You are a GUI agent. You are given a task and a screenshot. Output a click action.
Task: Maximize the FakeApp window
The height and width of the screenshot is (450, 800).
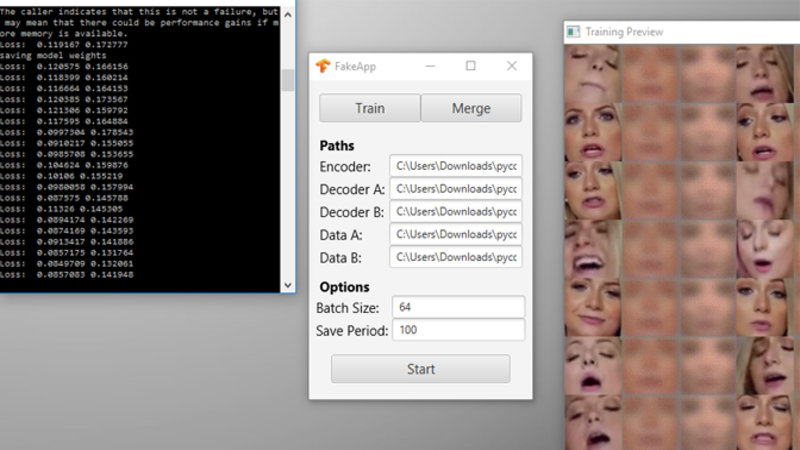tap(470, 66)
